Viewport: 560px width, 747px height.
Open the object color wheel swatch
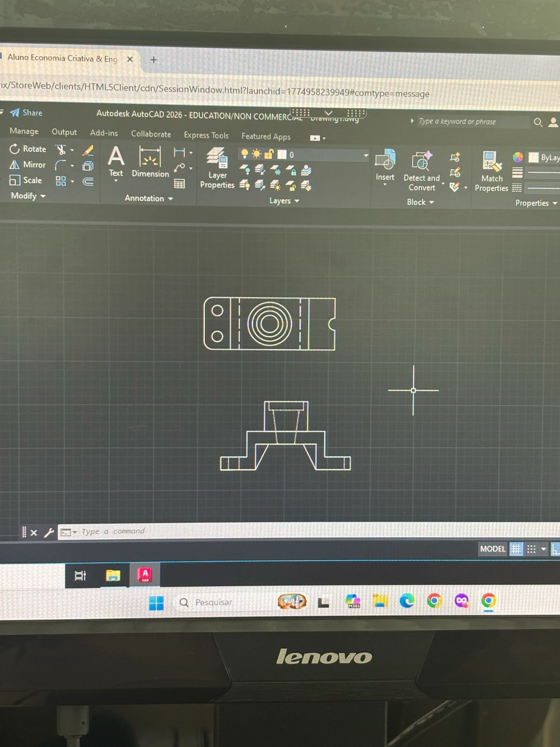pyautogui.click(x=518, y=157)
